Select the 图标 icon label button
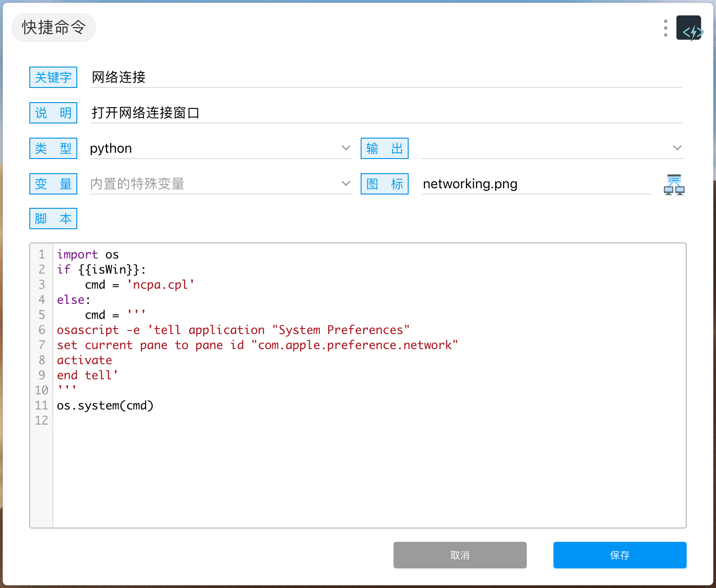This screenshot has height=588, width=716. (x=384, y=183)
